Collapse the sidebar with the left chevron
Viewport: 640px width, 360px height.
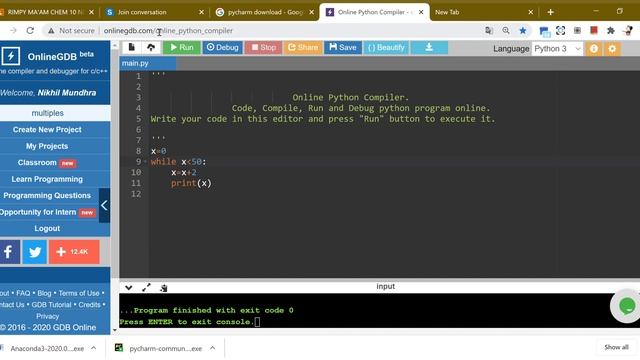point(104,205)
